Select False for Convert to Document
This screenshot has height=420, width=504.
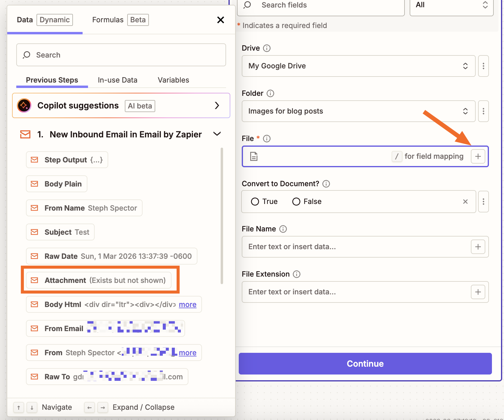[x=296, y=202]
